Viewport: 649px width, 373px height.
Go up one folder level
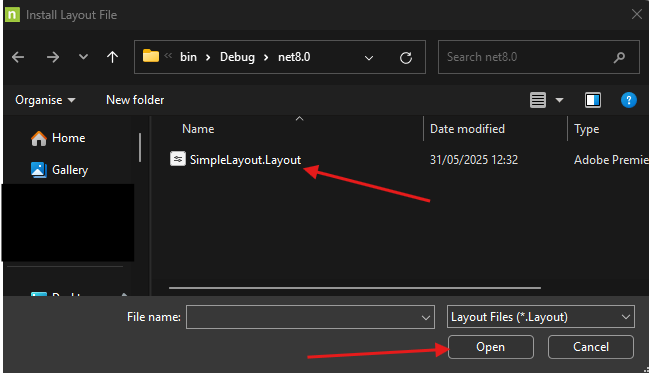point(112,57)
